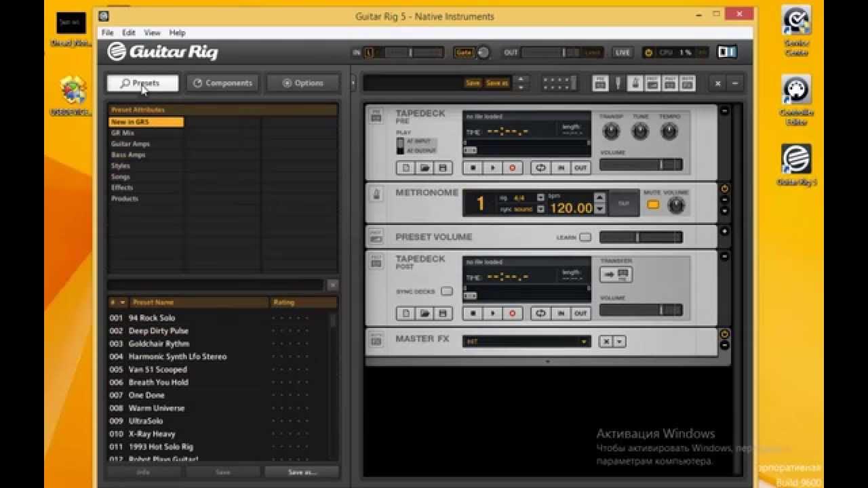Collapse all rack components with minus button
The image size is (868, 488).
tap(734, 83)
